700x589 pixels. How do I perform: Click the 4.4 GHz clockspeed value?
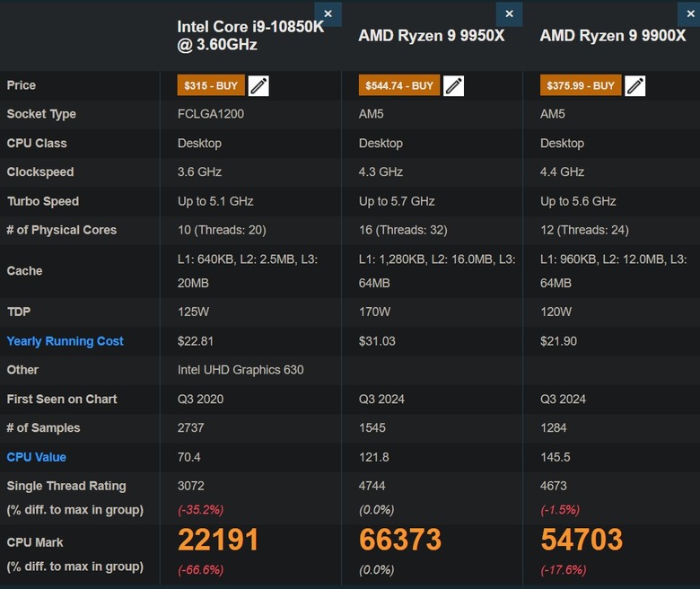click(x=562, y=171)
